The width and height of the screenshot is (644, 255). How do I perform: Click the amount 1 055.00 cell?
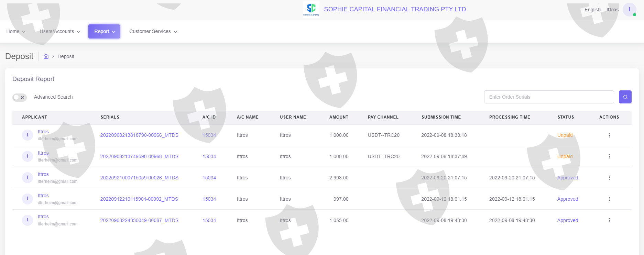[339, 220]
